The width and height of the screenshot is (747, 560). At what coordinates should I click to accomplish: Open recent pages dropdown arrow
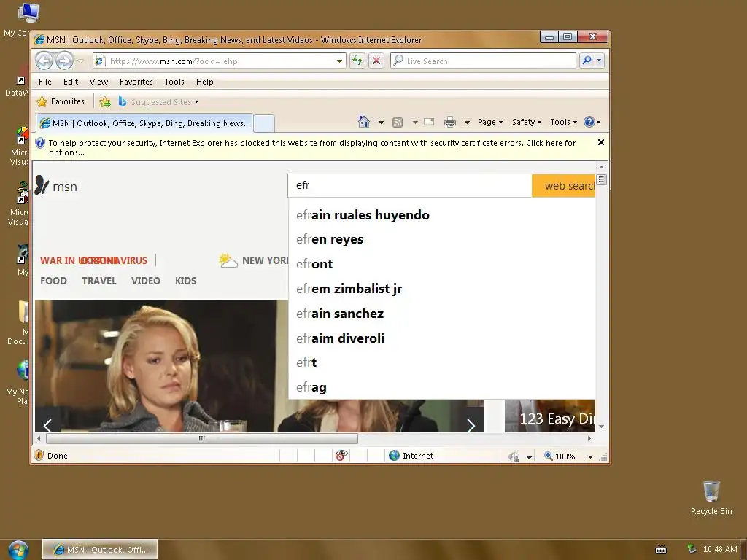pyautogui.click(x=80, y=61)
